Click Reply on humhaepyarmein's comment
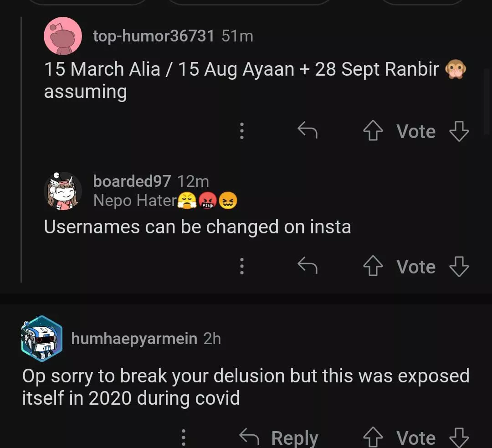Screen dimensions: 492x448 279,438
